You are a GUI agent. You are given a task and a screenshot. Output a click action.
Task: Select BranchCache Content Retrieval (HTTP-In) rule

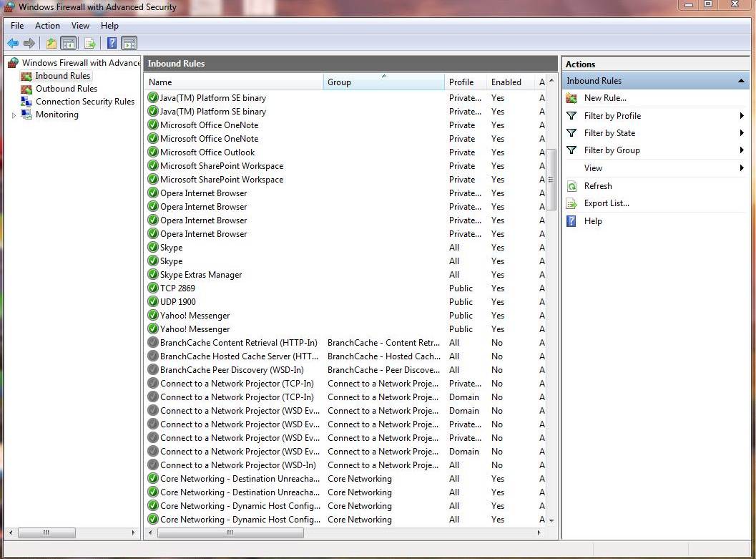pos(239,342)
